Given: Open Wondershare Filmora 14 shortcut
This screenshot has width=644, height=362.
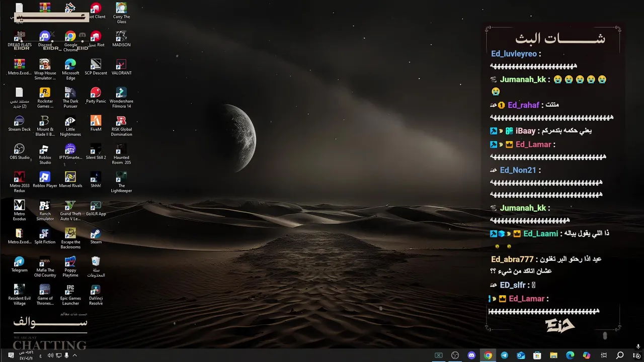Looking at the screenshot, I should point(121,98).
